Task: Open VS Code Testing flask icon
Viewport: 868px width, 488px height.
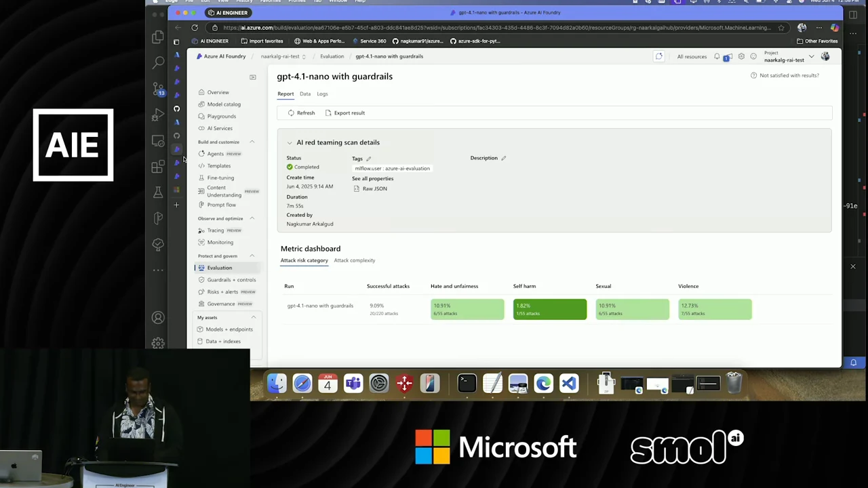Action: click(158, 192)
